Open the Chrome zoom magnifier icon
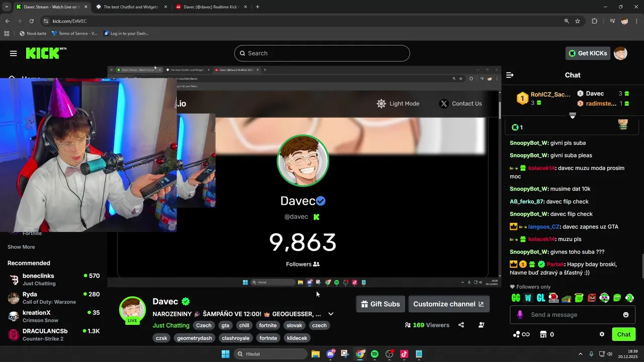644x362 pixels. coord(567,21)
